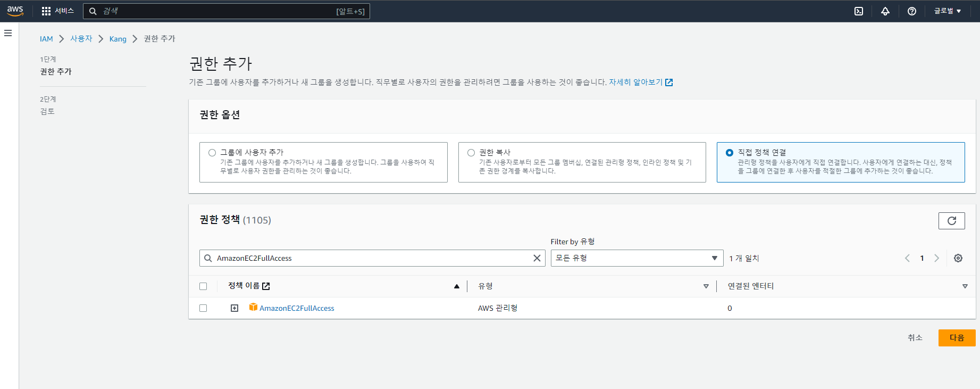Sort by 유형 column arrow
The width and height of the screenshot is (980, 389).
[706, 286]
